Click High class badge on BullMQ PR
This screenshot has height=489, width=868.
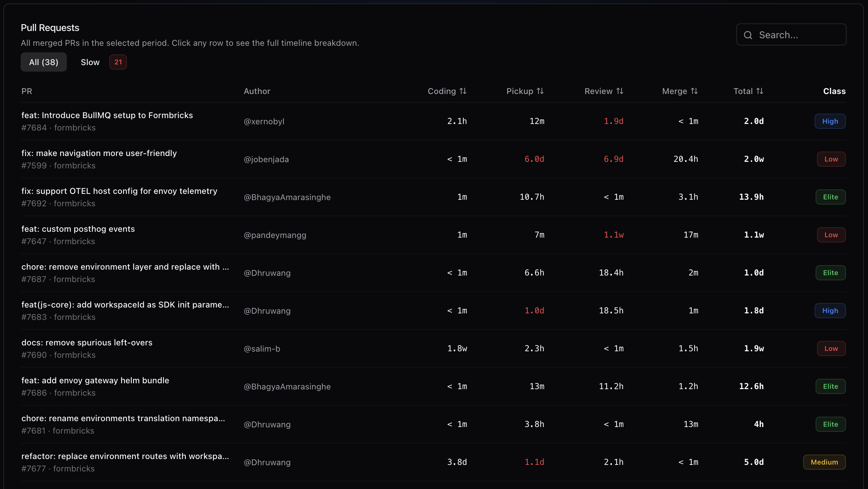click(x=830, y=121)
